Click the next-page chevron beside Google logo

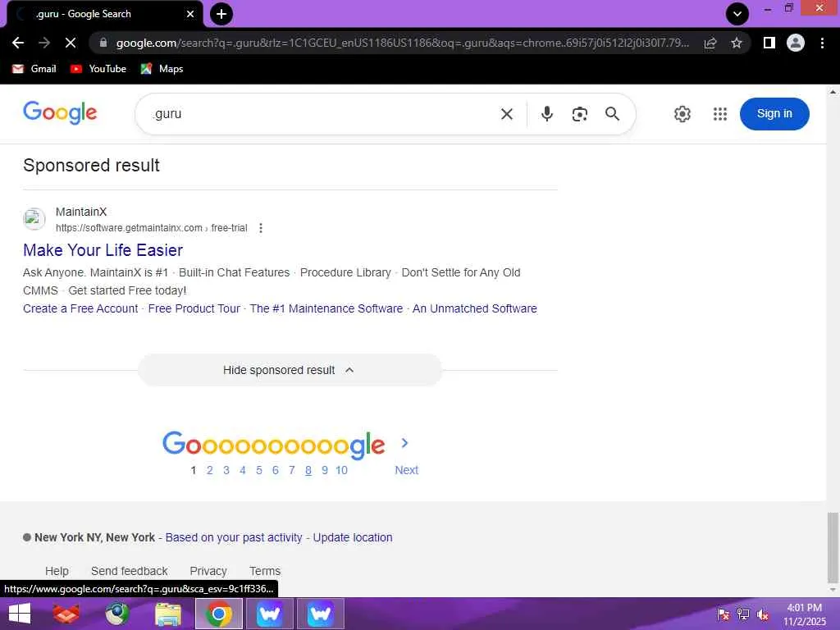pyautogui.click(x=404, y=443)
